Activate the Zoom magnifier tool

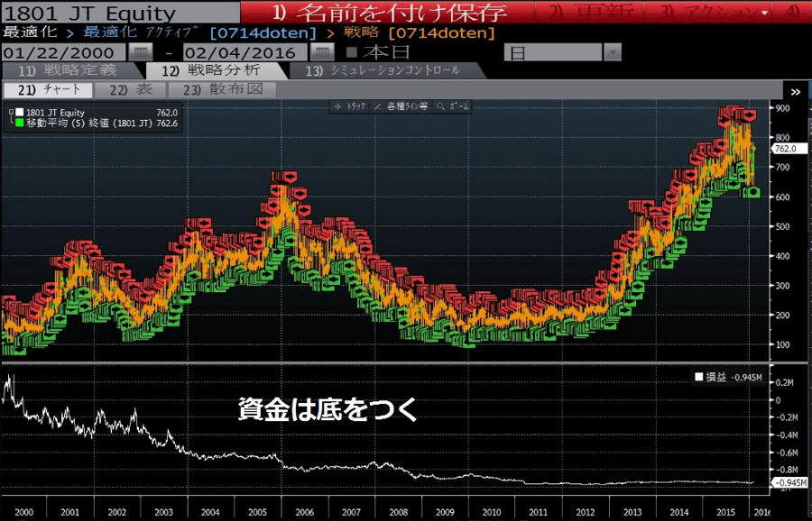click(x=454, y=106)
